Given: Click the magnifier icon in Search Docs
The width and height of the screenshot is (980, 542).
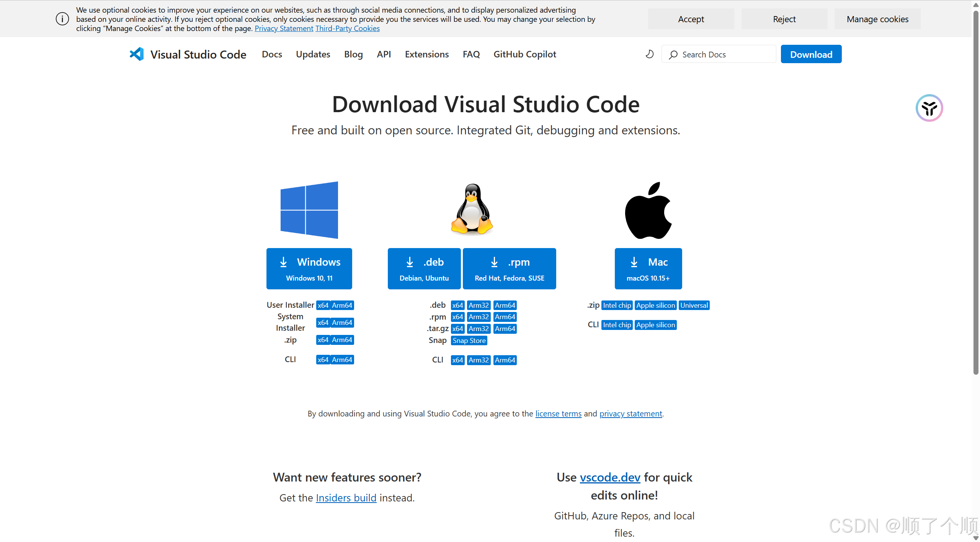Looking at the screenshot, I should 673,55.
